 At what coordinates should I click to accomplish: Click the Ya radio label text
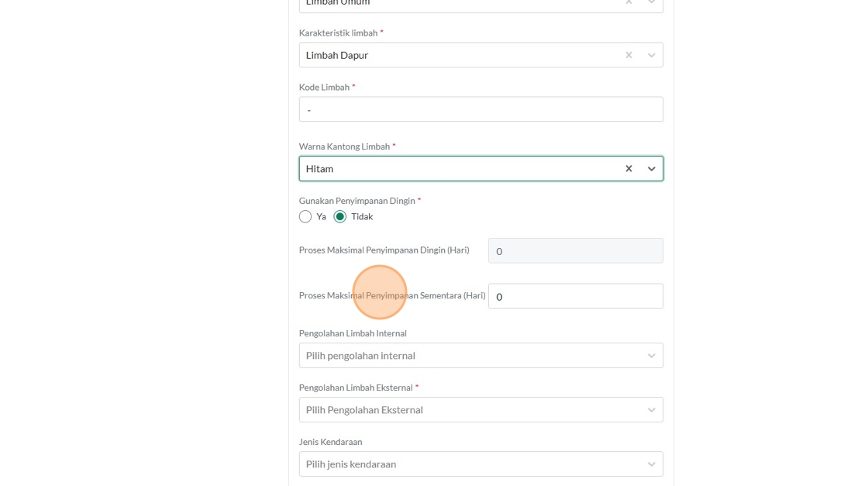point(321,217)
